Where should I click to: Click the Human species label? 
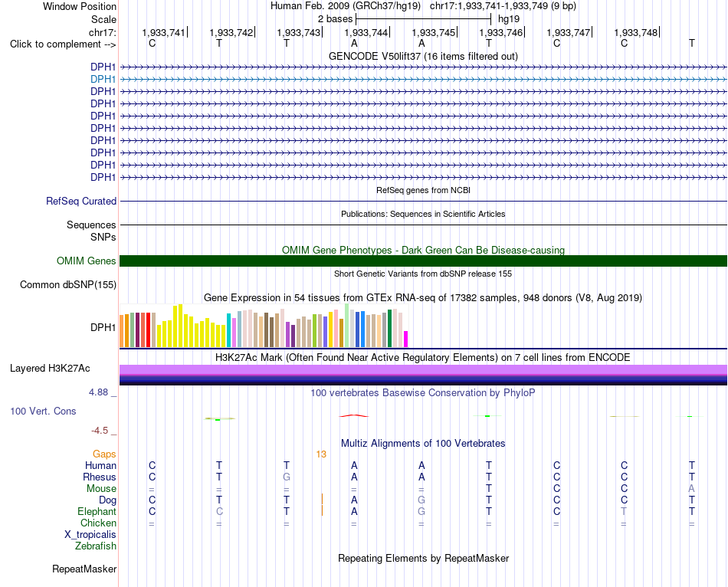pyautogui.click(x=100, y=466)
